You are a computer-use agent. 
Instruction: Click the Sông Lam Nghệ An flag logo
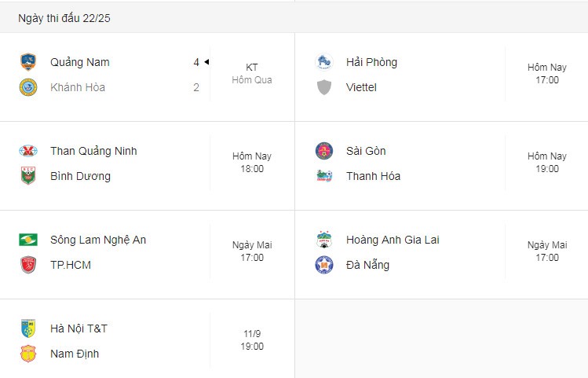pos(28,240)
